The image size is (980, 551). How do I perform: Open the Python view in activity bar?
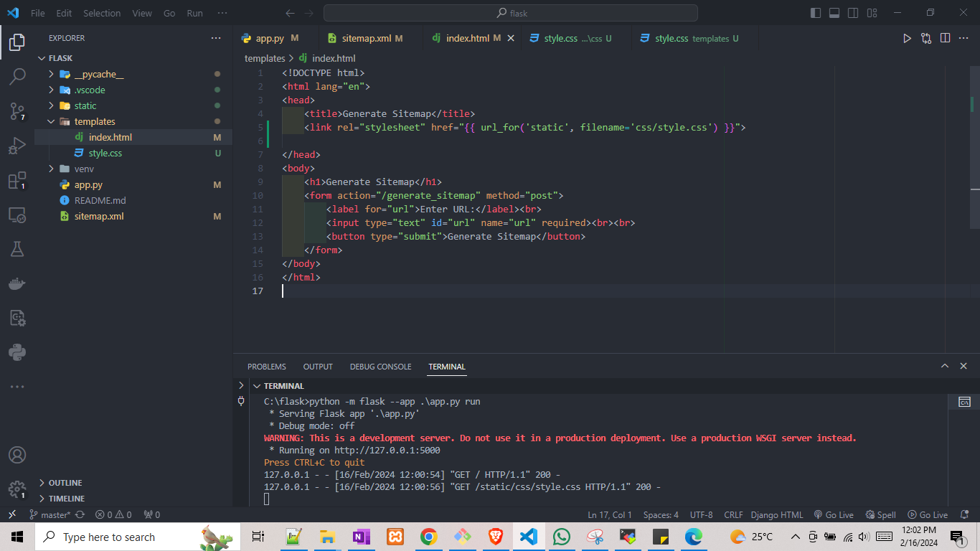click(17, 352)
